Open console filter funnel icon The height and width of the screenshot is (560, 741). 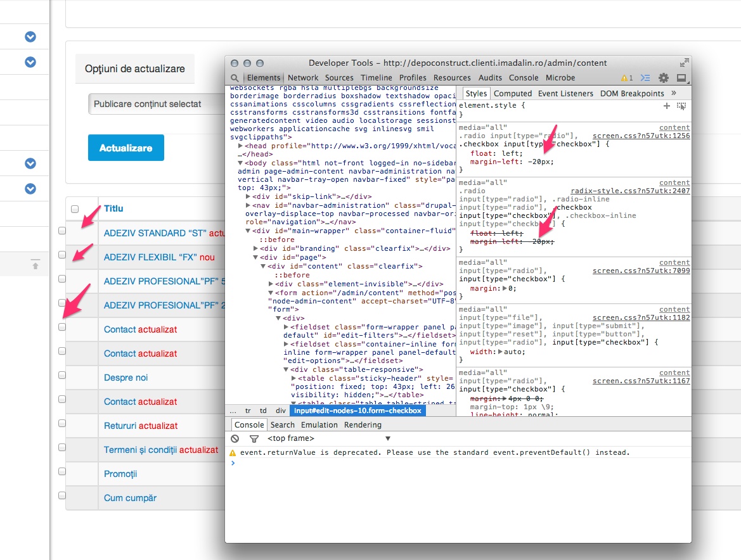click(x=254, y=438)
